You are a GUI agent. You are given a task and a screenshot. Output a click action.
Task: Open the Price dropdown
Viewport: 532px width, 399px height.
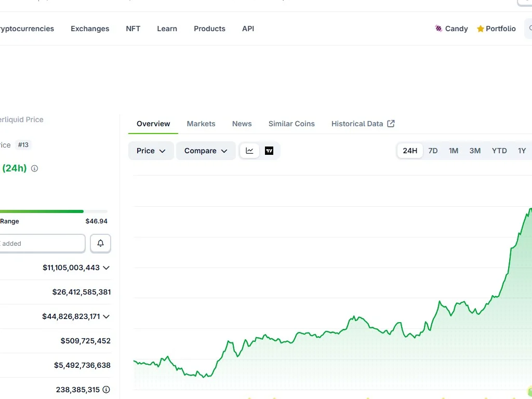coord(151,151)
